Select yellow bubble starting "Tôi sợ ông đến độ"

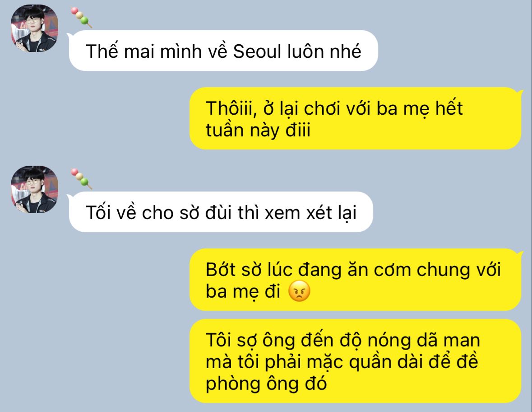(x=355, y=361)
